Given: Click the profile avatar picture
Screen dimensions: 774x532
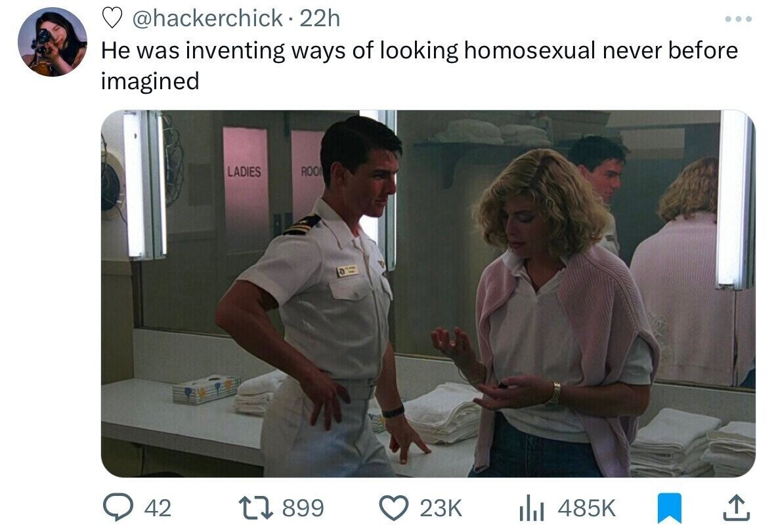Looking at the screenshot, I should coord(53,42).
